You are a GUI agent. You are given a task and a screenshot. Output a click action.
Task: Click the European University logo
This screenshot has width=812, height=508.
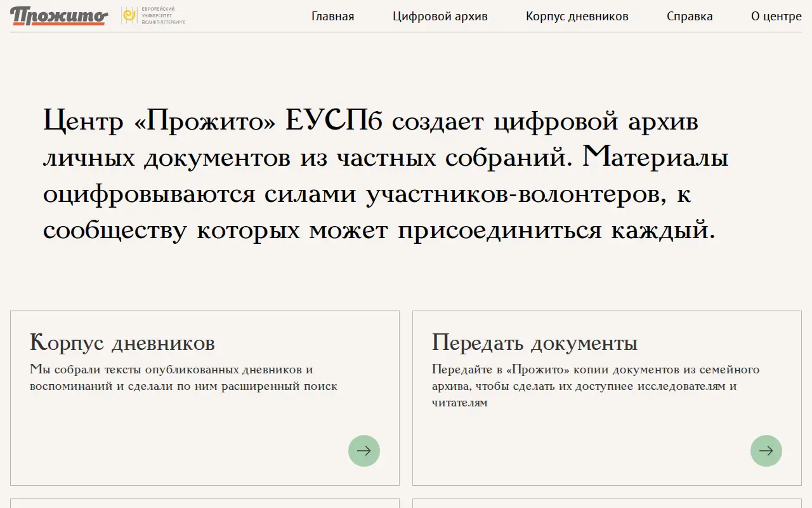(x=154, y=16)
